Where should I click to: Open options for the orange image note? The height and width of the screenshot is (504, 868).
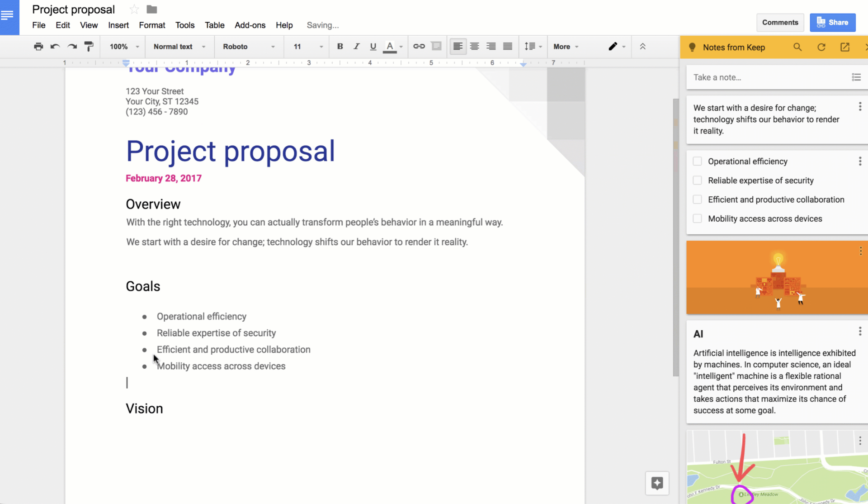point(860,252)
